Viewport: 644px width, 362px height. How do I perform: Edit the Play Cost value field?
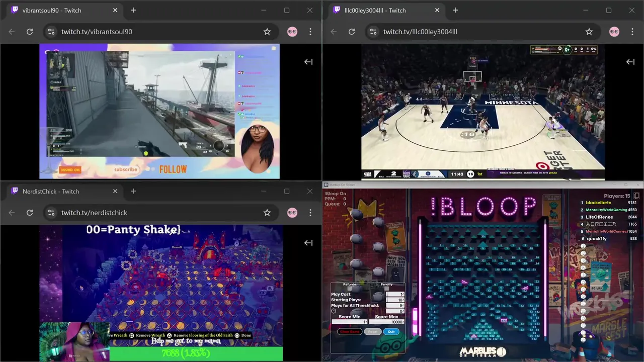395,294
